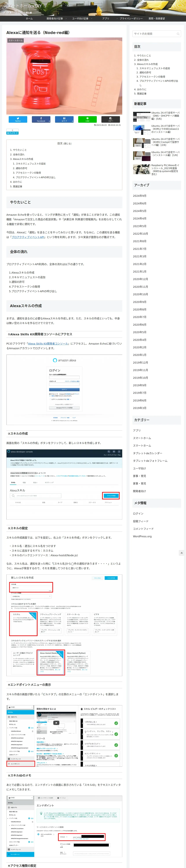The width and height of the screenshot is (186, 868).
Task: Share the article on LINE
Action: pyautogui.click(x=87, y=119)
